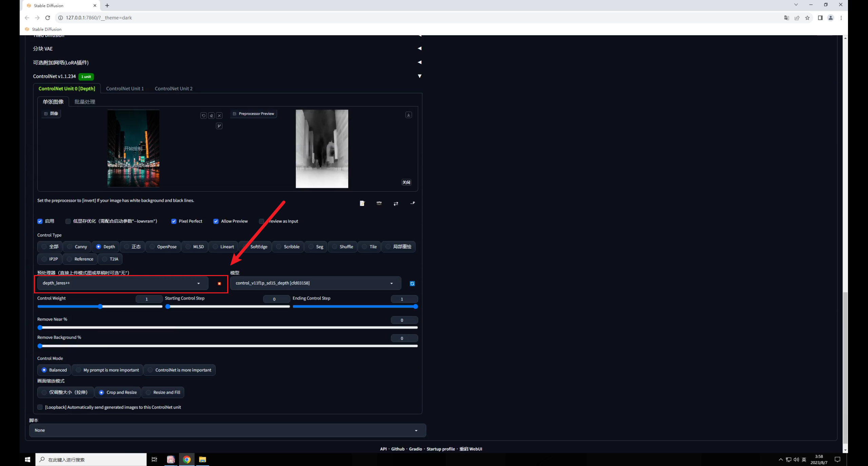The height and width of the screenshot is (466, 868).
Task: Click the undo icon above the input image
Action: [x=203, y=116]
